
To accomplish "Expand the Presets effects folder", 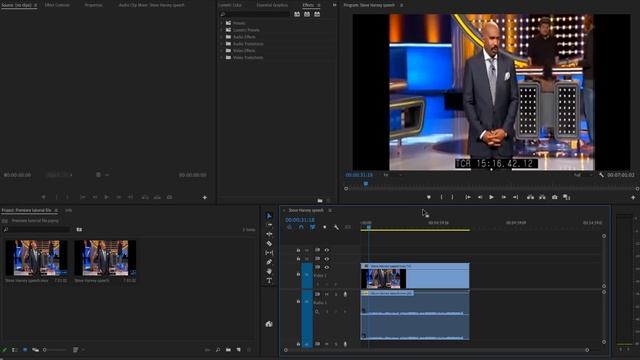I will coord(222,23).
